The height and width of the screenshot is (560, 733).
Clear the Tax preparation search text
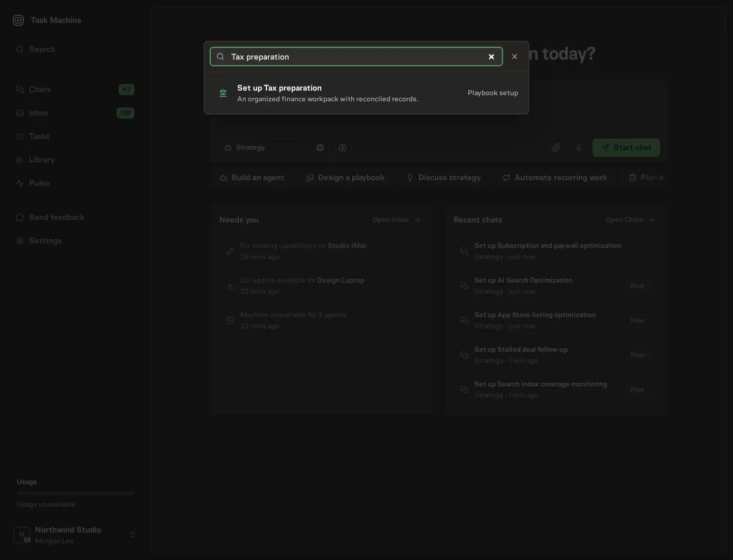tap(491, 57)
